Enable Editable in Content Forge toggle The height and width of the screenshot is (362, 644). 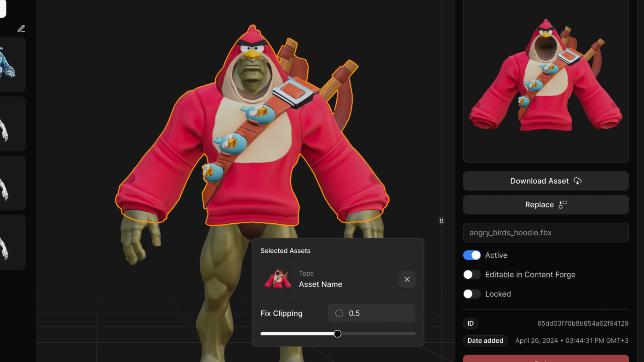tap(472, 274)
